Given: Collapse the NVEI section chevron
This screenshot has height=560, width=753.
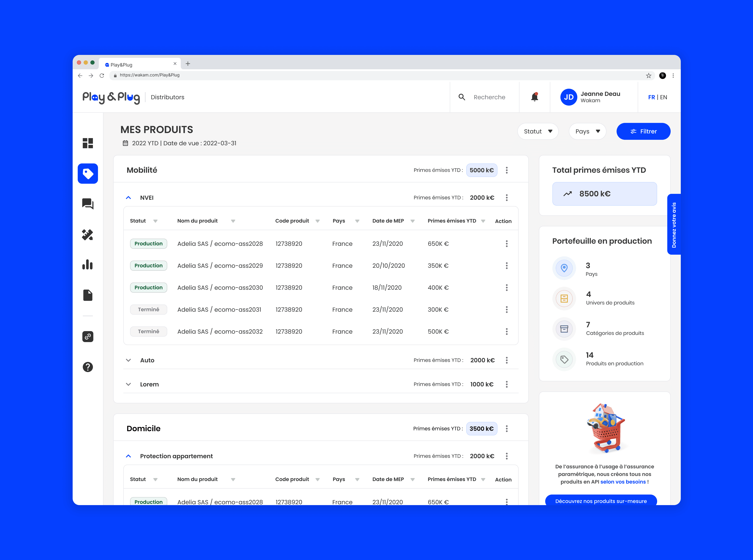Looking at the screenshot, I should 128,198.
